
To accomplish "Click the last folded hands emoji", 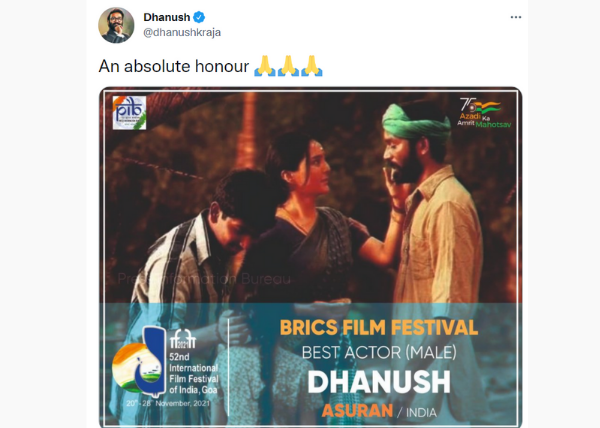I will [x=312, y=66].
